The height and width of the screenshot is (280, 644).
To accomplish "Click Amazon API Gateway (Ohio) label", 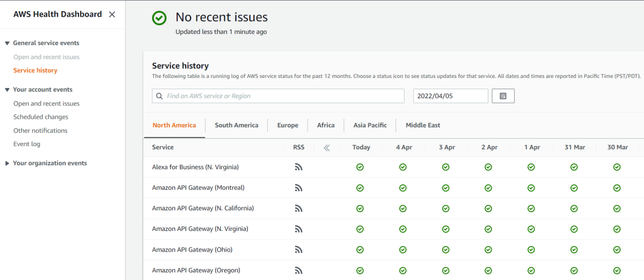I will pyautogui.click(x=192, y=250).
